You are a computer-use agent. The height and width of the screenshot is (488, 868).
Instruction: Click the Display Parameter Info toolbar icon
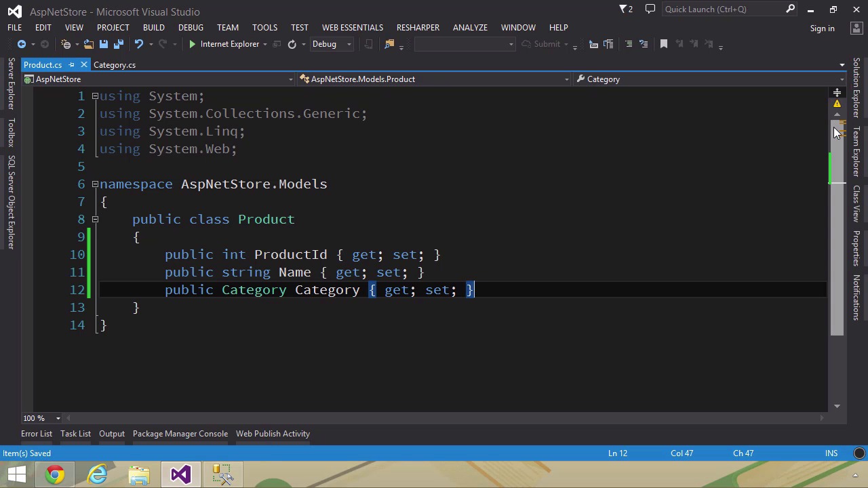click(593, 44)
